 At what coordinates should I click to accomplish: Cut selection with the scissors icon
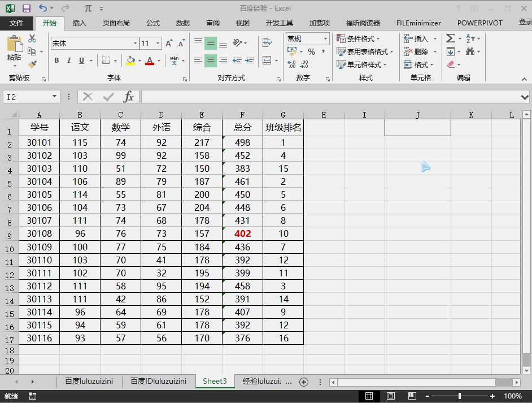coord(32,38)
